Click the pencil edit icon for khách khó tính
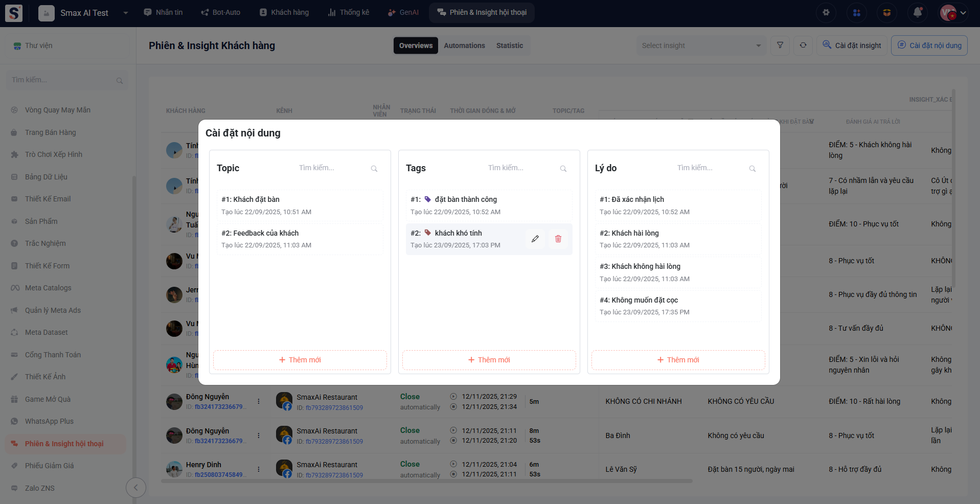Image resolution: width=980 pixels, height=504 pixels. pos(535,239)
